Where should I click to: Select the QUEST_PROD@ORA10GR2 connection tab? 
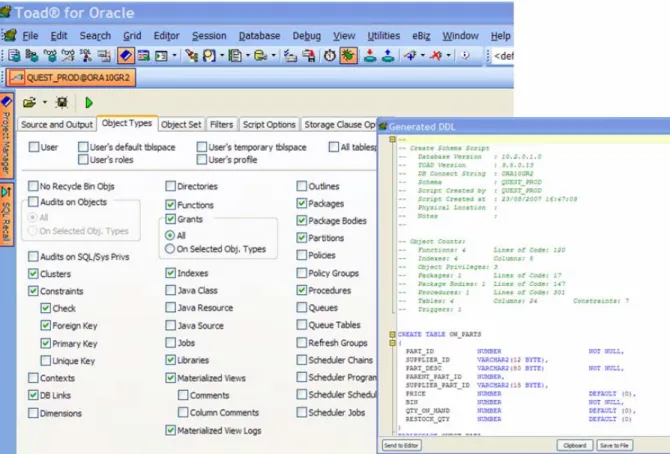(x=71, y=78)
